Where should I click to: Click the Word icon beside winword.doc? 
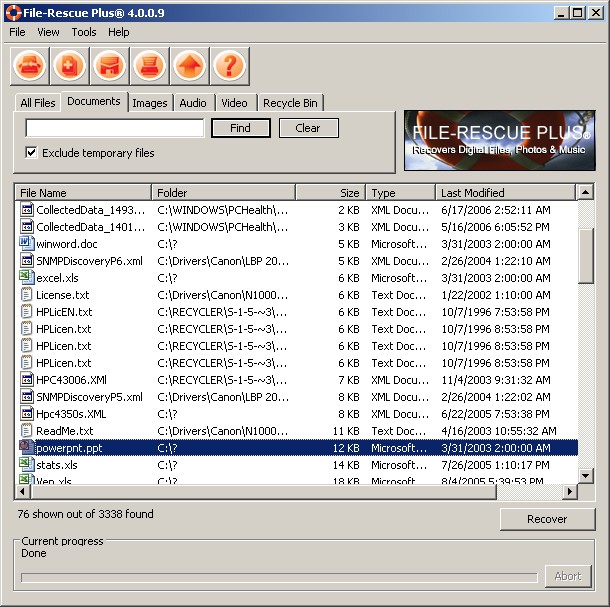(26, 244)
